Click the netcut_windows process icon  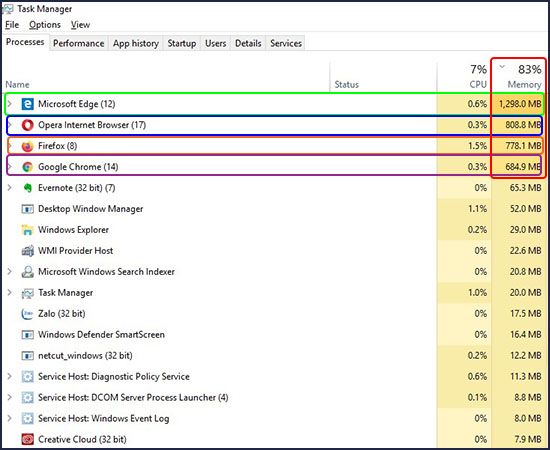(x=27, y=356)
